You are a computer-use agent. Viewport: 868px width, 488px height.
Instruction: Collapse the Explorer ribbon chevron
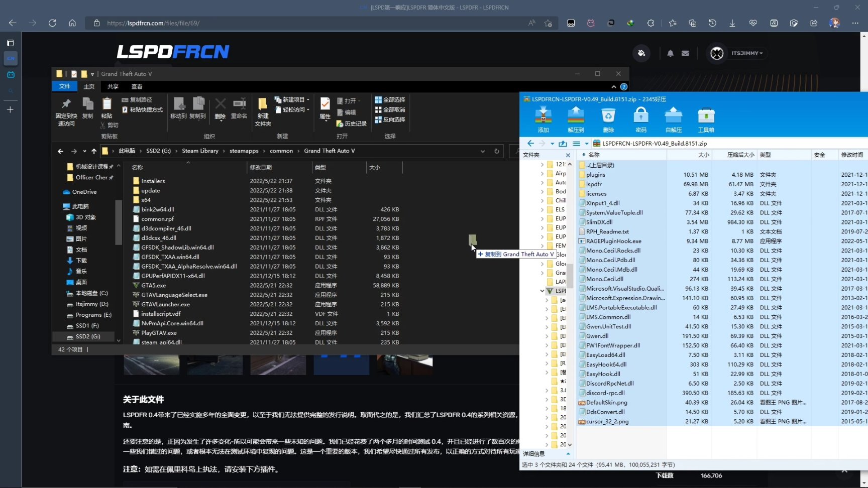(614, 86)
